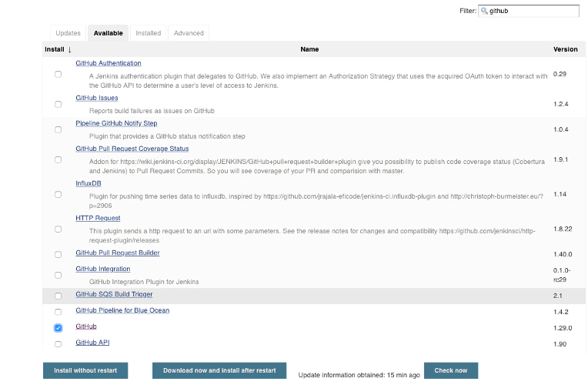Click the search magnifier icon in Filter box
Image resolution: width=588 pixels, height=385 pixels.
tap(484, 11)
